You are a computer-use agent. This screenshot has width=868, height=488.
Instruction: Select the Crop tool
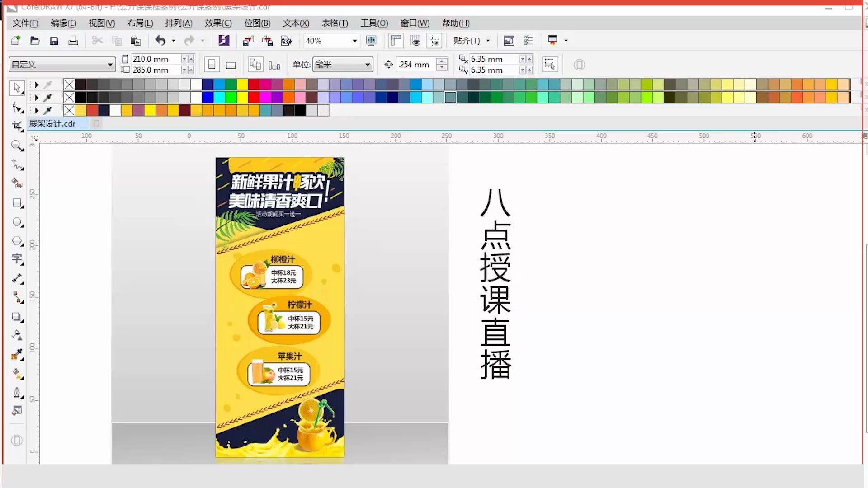[17, 126]
